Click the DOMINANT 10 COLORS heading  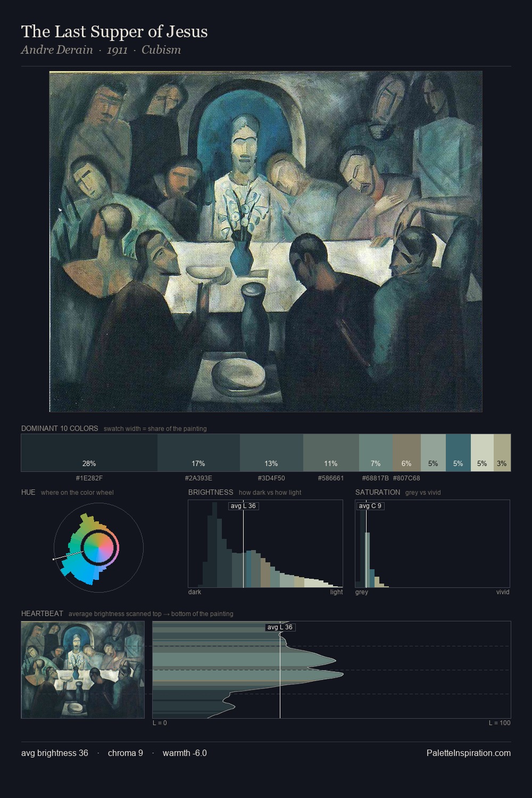60,428
